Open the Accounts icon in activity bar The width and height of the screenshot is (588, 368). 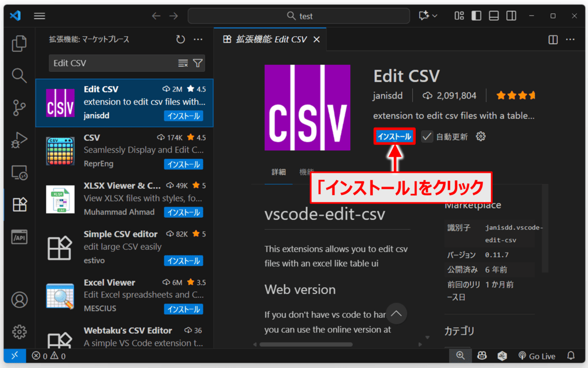(20, 300)
